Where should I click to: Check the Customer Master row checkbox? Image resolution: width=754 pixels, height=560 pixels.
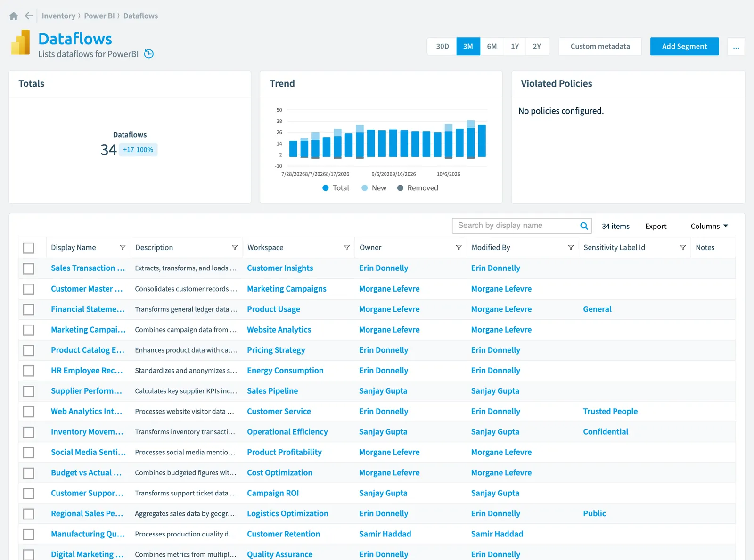click(x=29, y=289)
